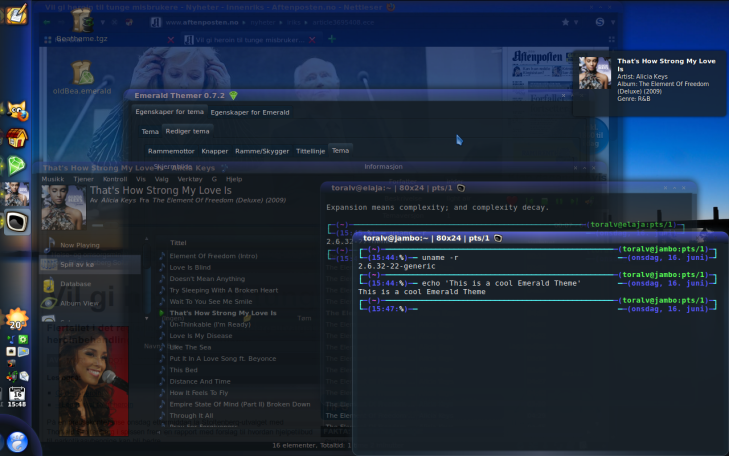Launch the GIMP Firefox fox icon in dock
729x456 pixels.
pos(17,111)
